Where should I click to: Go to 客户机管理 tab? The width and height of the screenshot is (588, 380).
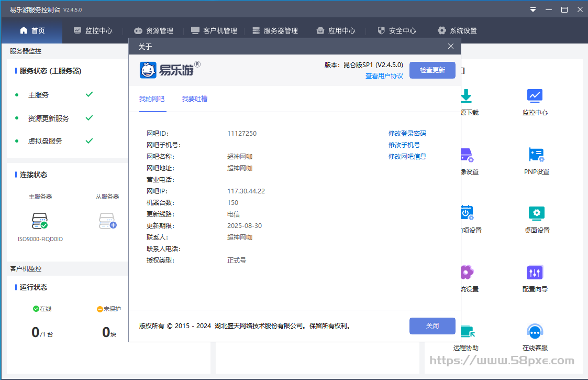(x=214, y=30)
